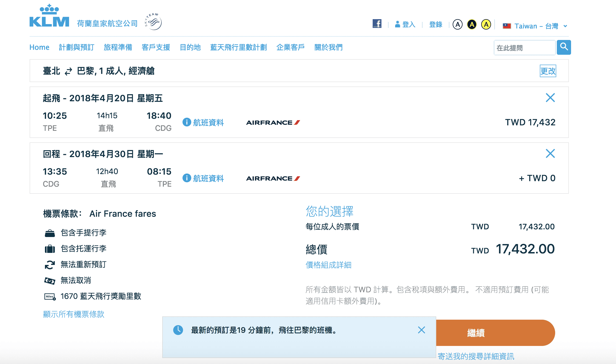Image resolution: width=616 pixels, height=364 pixels.
Task: Click 無法取消 condition text
Action: pyautogui.click(x=76, y=280)
